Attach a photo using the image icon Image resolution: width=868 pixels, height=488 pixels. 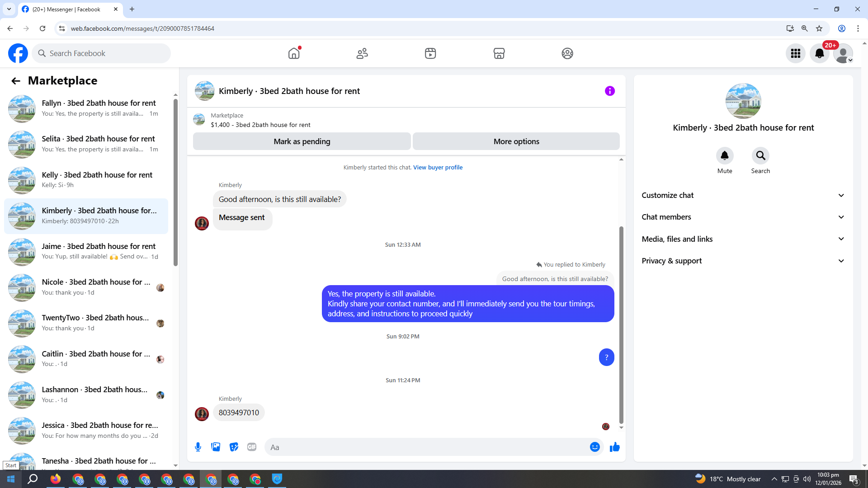[216, 447]
